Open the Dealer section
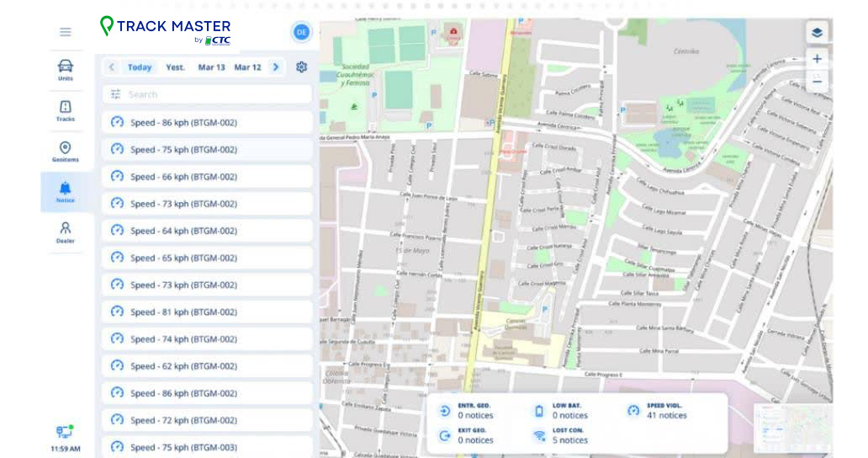868x458 pixels. coord(66,232)
